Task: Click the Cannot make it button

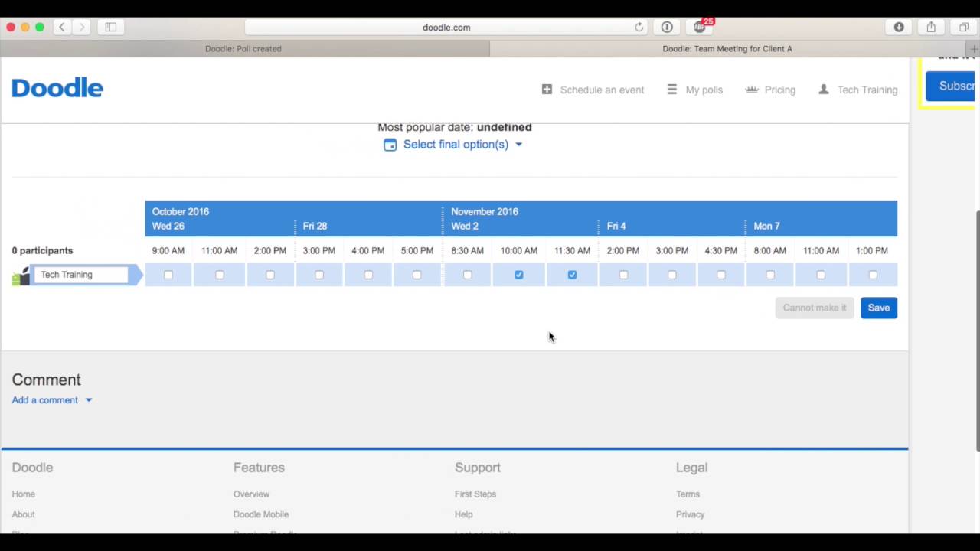Action: 815,308
